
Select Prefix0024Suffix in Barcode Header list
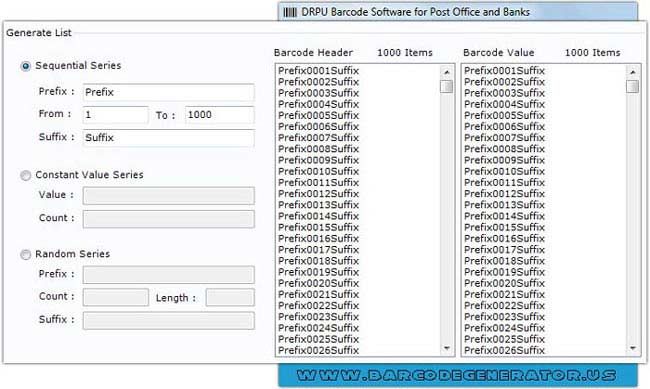[x=318, y=328]
